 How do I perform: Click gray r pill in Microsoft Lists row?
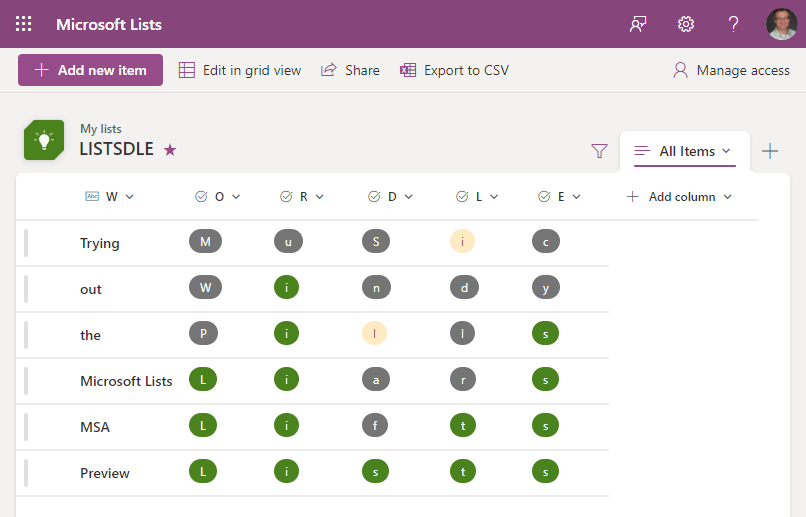pos(463,379)
